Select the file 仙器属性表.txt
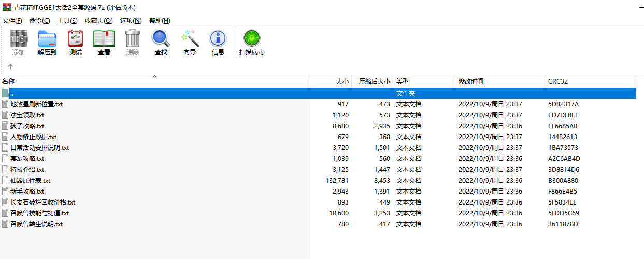The image size is (644, 259). coord(30,181)
